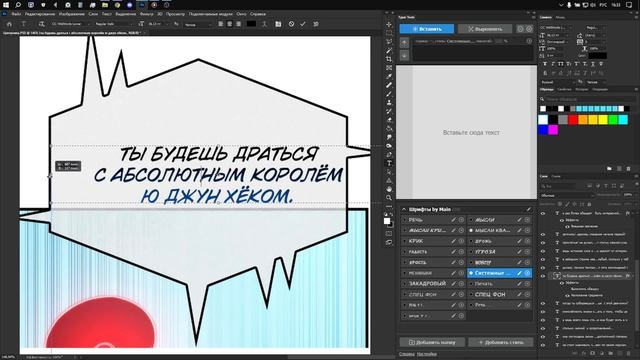
Task: Select the Paint Bucket tool
Action: (389, 128)
